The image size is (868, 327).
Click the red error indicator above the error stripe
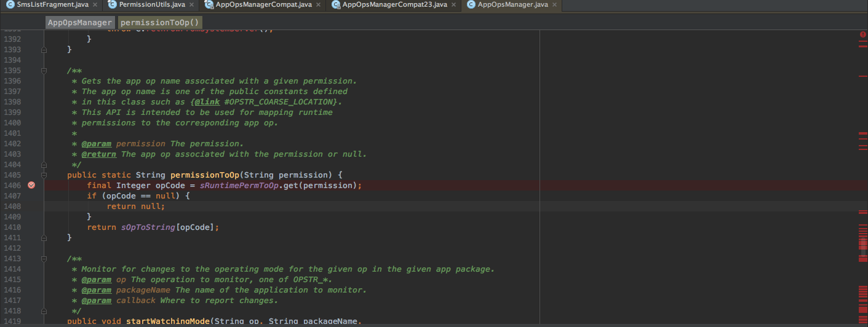point(862,34)
